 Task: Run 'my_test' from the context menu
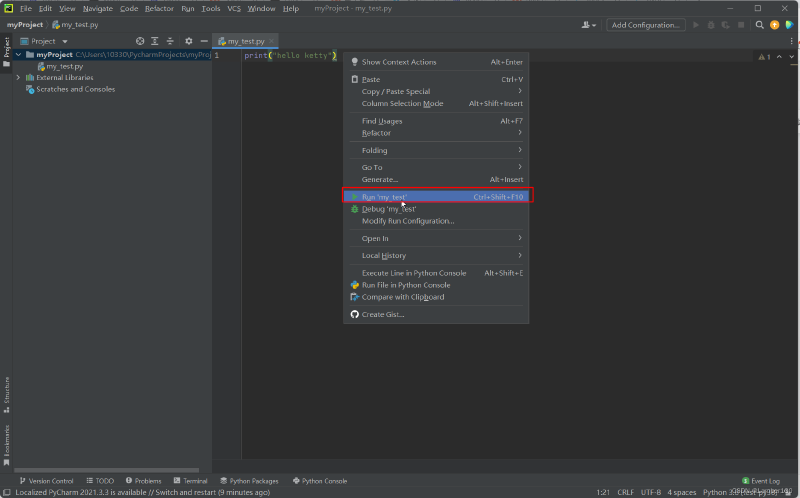pyautogui.click(x=437, y=196)
